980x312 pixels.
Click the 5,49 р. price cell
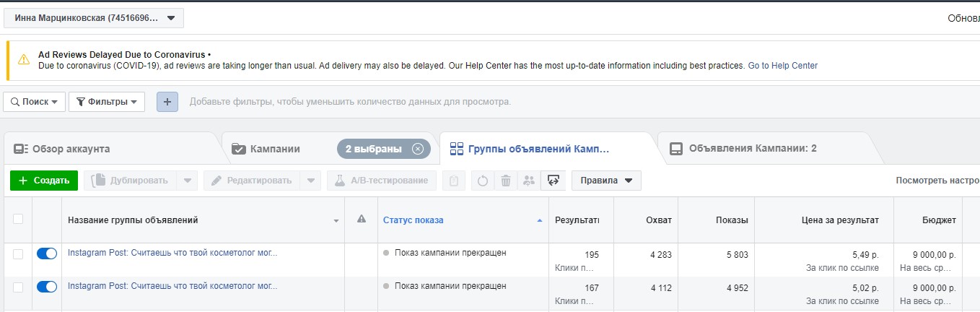[865, 255]
